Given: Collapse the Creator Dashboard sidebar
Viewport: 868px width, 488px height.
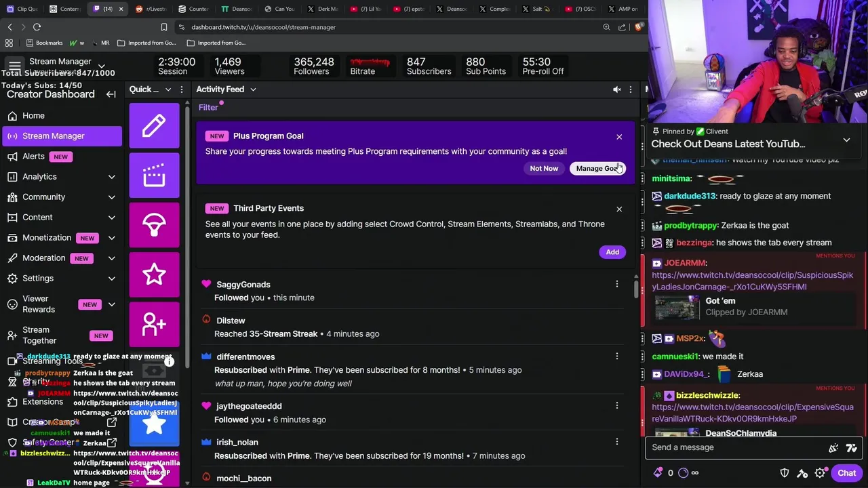Looking at the screenshot, I should point(111,94).
